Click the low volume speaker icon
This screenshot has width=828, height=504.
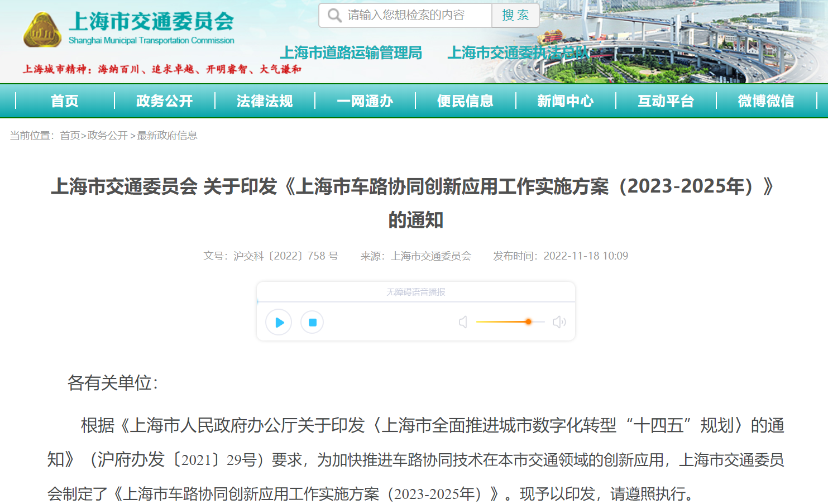coord(463,322)
